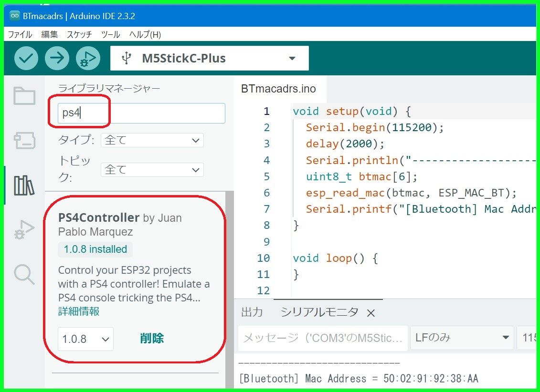540x392 pixels.
Task: Click line number 12 in the gutter
Action: [264, 290]
